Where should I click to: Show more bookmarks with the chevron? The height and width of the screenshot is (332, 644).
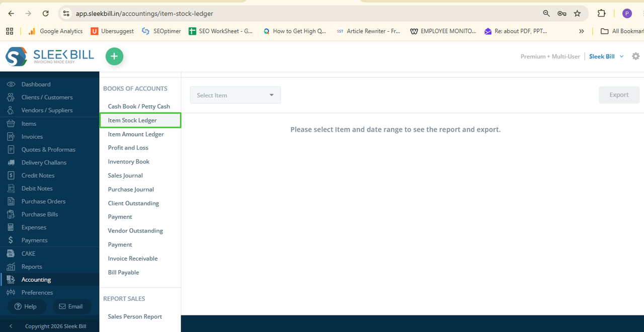pyautogui.click(x=582, y=31)
